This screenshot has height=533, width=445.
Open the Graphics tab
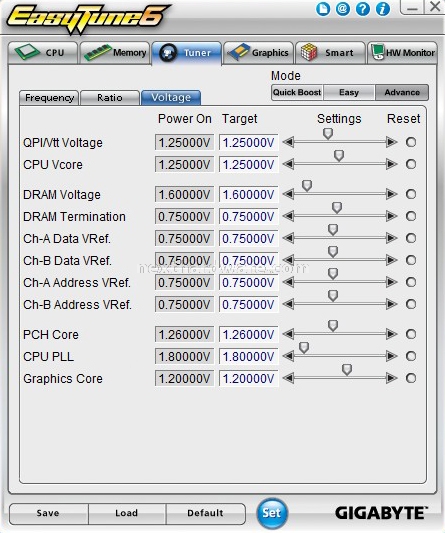coord(258,53)
